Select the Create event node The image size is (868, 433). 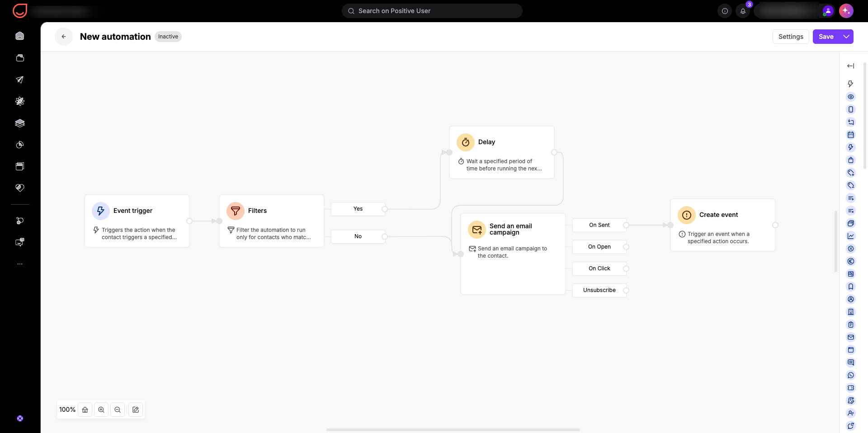[x=723, y=225]
